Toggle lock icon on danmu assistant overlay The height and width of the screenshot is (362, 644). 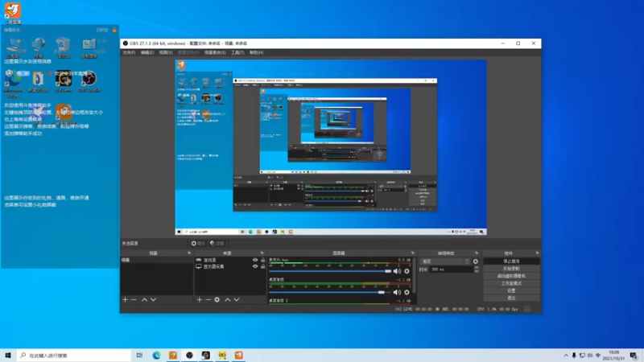pyautogui.click(x=114, y=30)
